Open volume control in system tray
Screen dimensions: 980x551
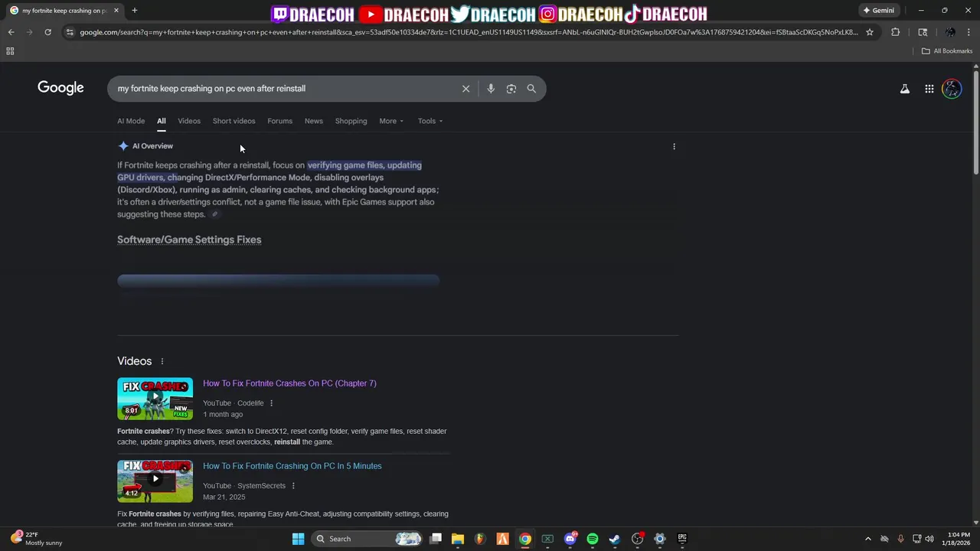929,539
